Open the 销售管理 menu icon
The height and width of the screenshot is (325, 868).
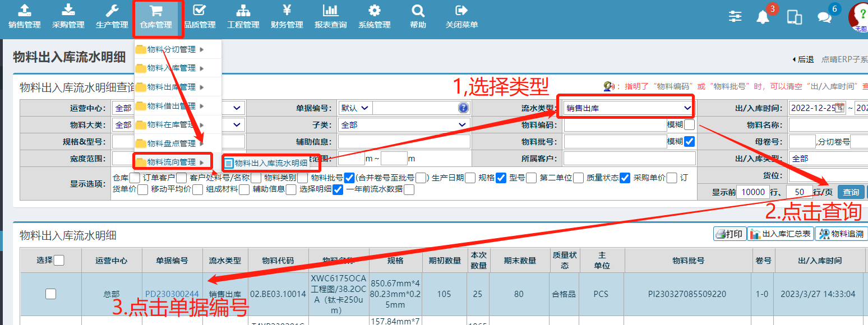25,17
